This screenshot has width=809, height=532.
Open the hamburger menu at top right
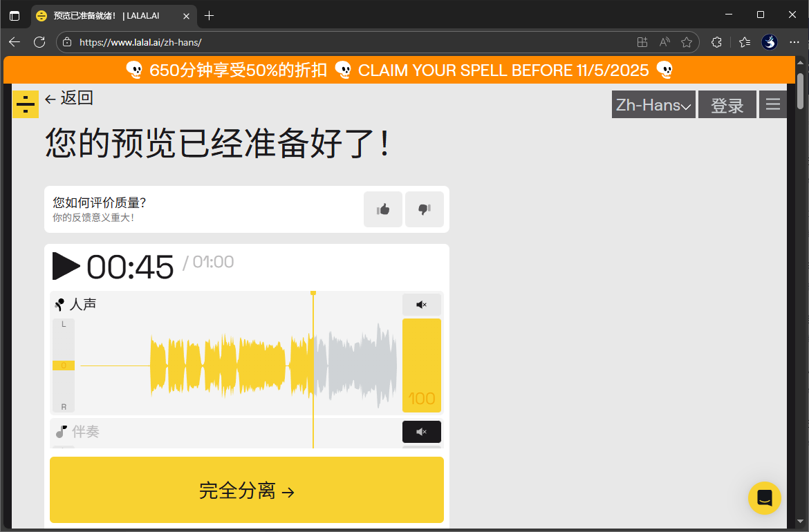pos(772,104)
